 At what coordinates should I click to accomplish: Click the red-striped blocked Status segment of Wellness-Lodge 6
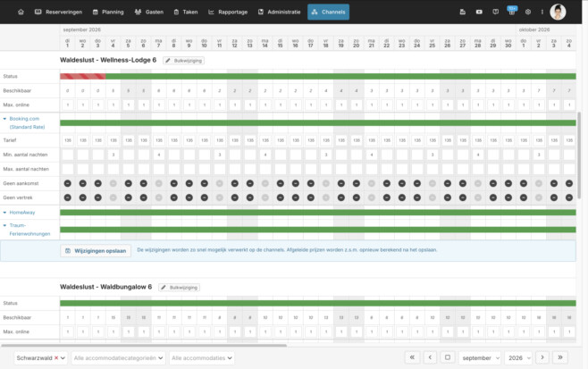point(82,77)
